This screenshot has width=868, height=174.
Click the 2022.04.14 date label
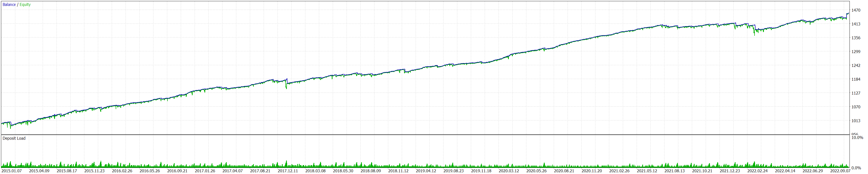tap(785, 171)
